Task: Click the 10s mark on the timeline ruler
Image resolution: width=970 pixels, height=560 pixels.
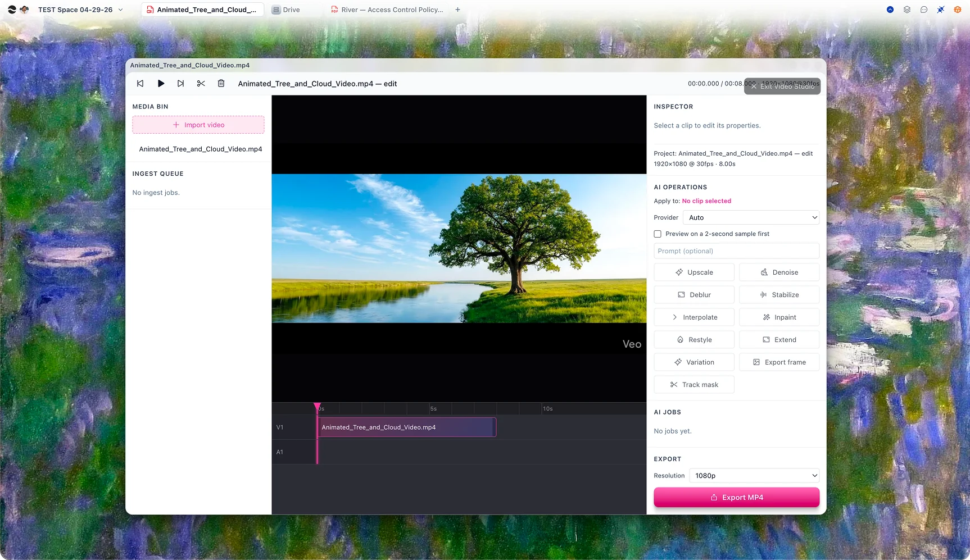Action: pyautogui.click(x=548, y=409)
